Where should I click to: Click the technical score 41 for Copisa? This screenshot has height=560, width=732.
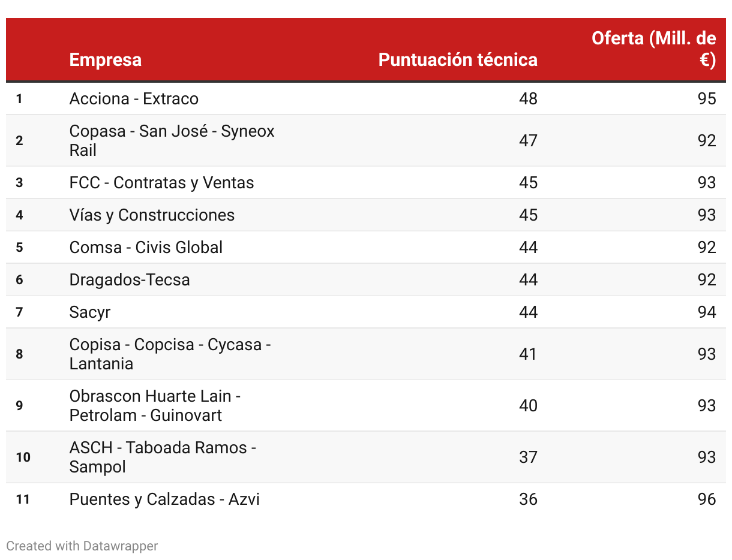tap(528, 354)
